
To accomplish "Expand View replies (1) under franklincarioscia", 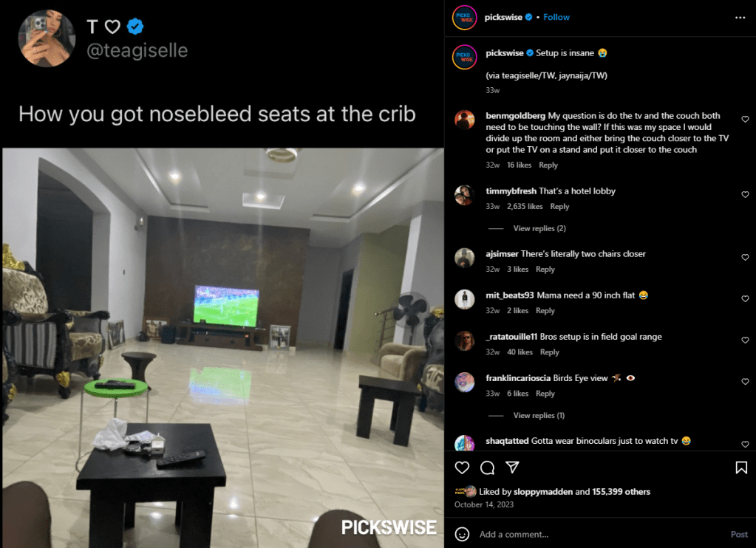I will point(539,415).
